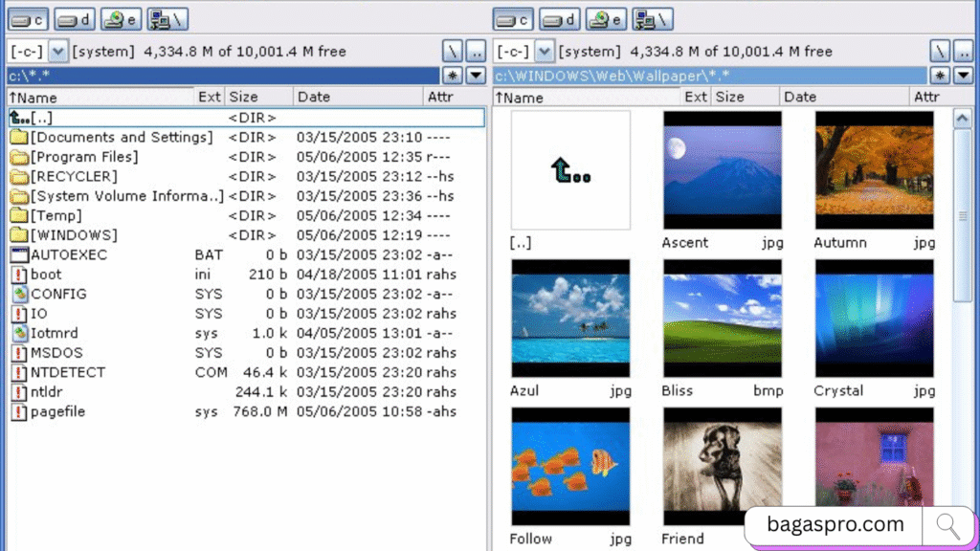
Task: Switch to drive e in right panel
Action: click(606, 19)
